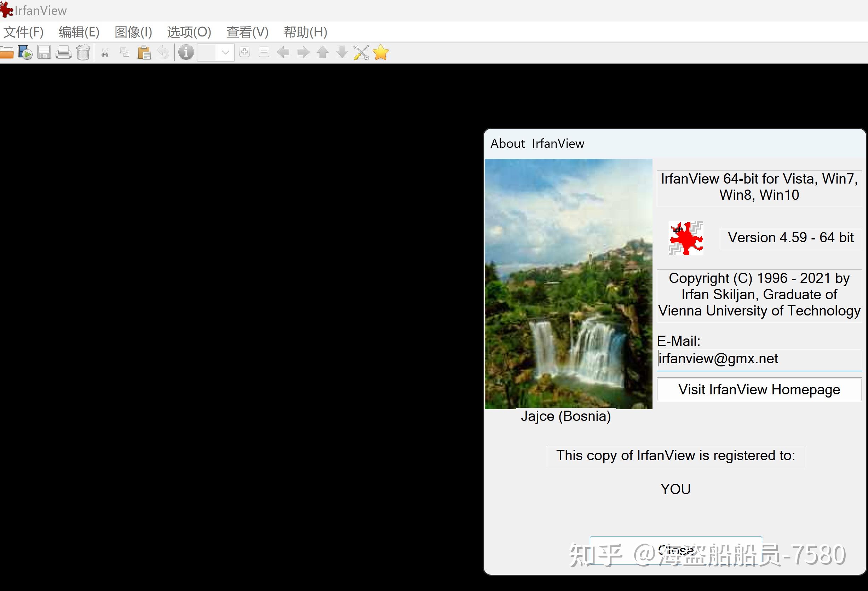Open the 图像(I) menu
Screen dimensions: 868x591
click(x=133, y=32)
